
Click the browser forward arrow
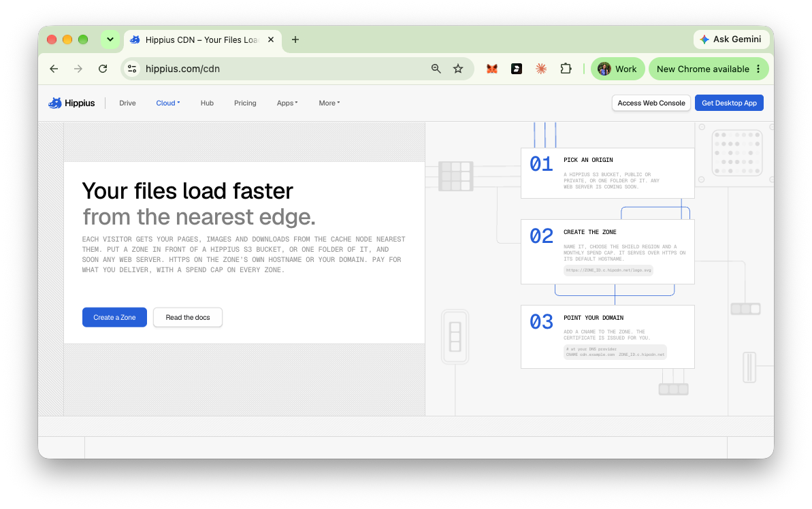point(78,69)
